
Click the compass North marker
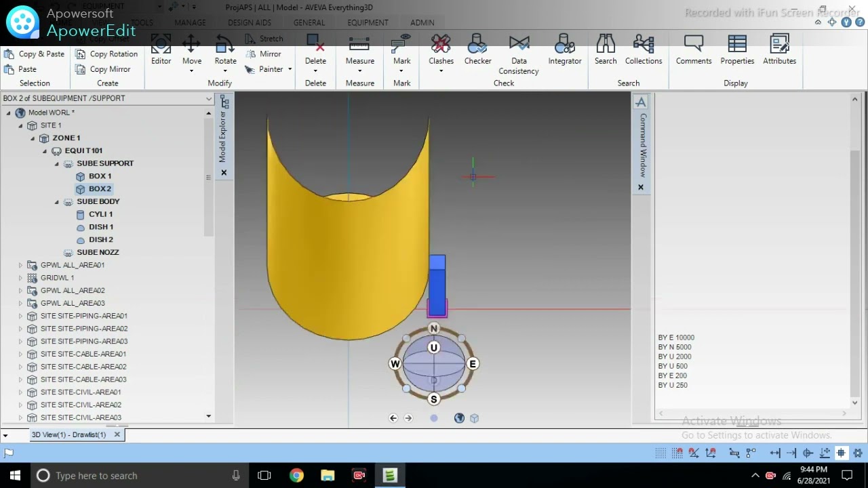tap(434, 329)
